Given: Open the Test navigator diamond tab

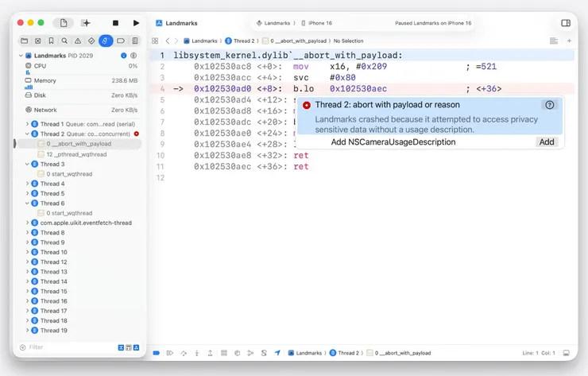Looking at the screenshot, I should click(91, 41).
